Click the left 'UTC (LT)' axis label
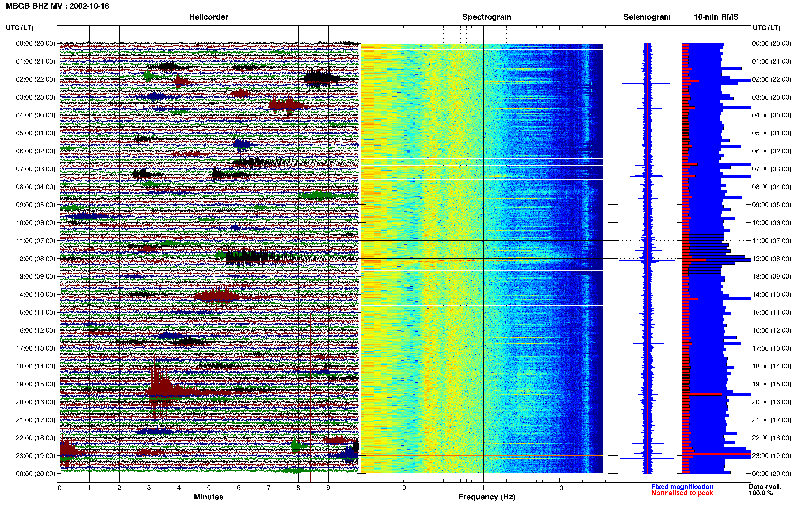The image size is (812, 508). pyautogui.click(x=19, y=28)
